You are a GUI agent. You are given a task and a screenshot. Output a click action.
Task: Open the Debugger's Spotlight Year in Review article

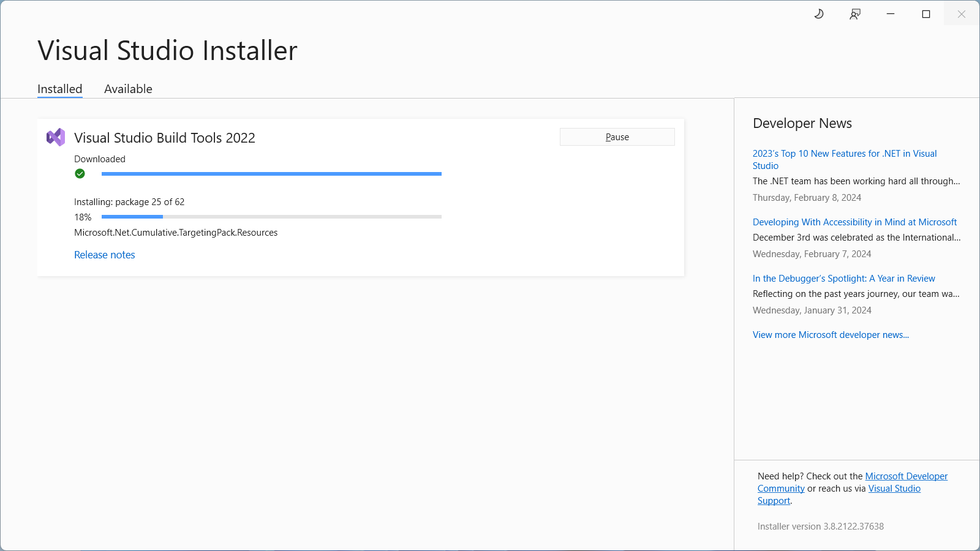[x=843, y=278]
